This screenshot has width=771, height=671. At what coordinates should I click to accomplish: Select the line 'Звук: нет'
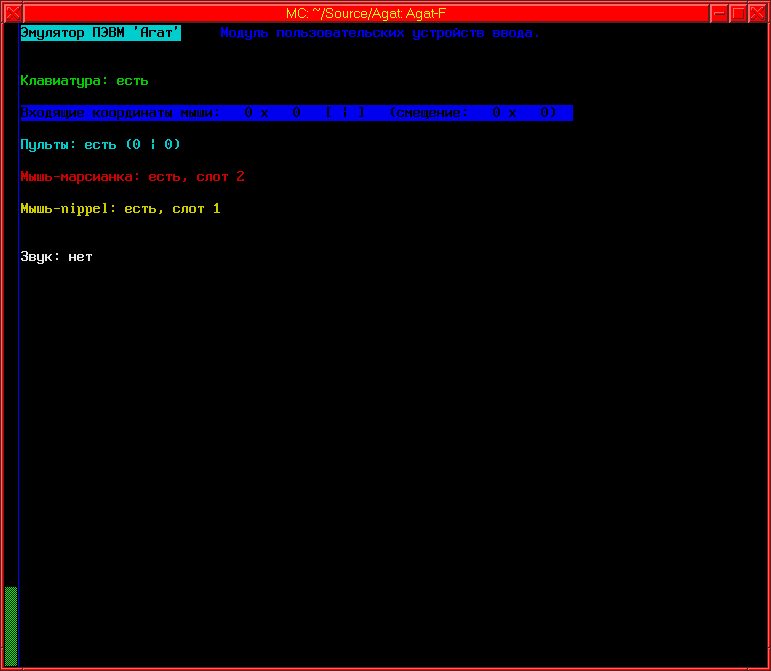click(56, 257)
